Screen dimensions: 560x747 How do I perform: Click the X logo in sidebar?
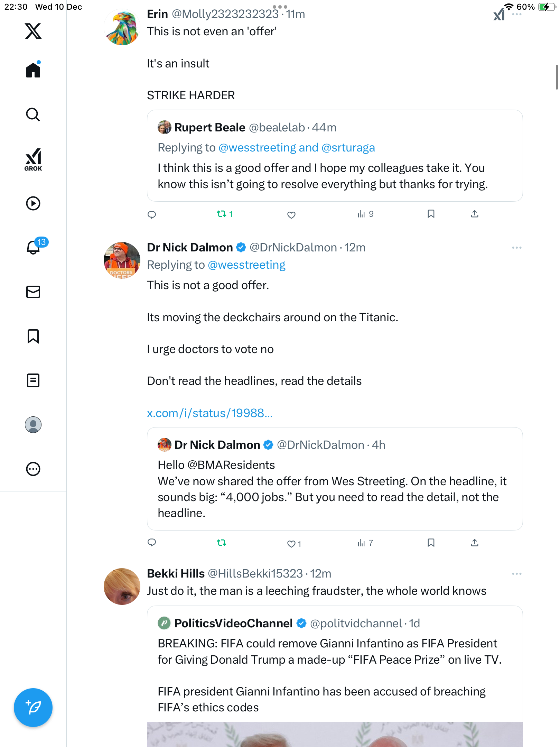[33, 31]
